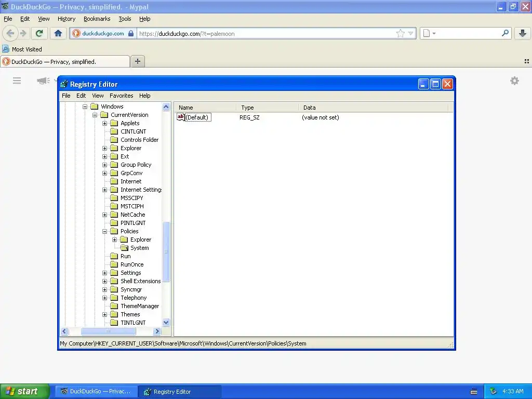Click the tree scroll down arrow
Screen dimensions: 532x399
pyautogui.click(x=166, y=323)
